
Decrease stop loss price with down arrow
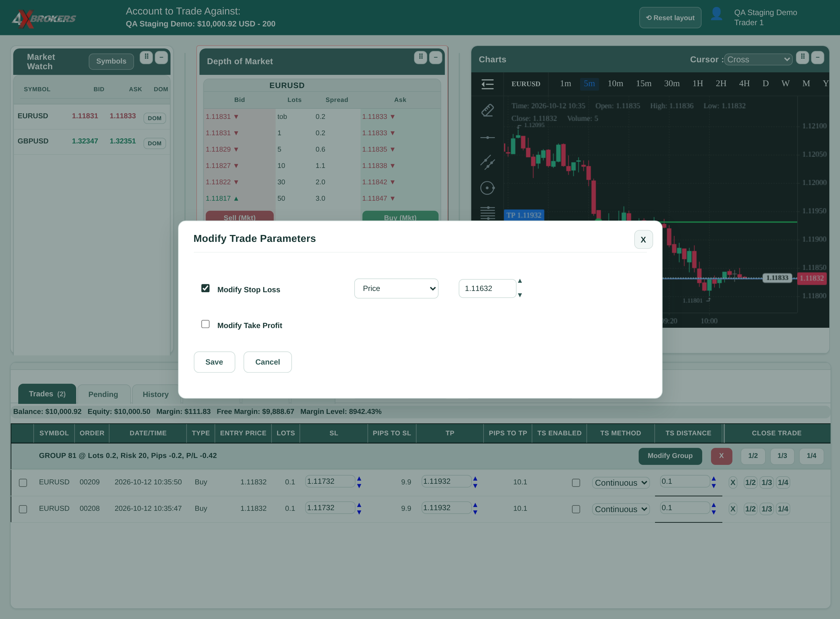[x=520, y=295]
